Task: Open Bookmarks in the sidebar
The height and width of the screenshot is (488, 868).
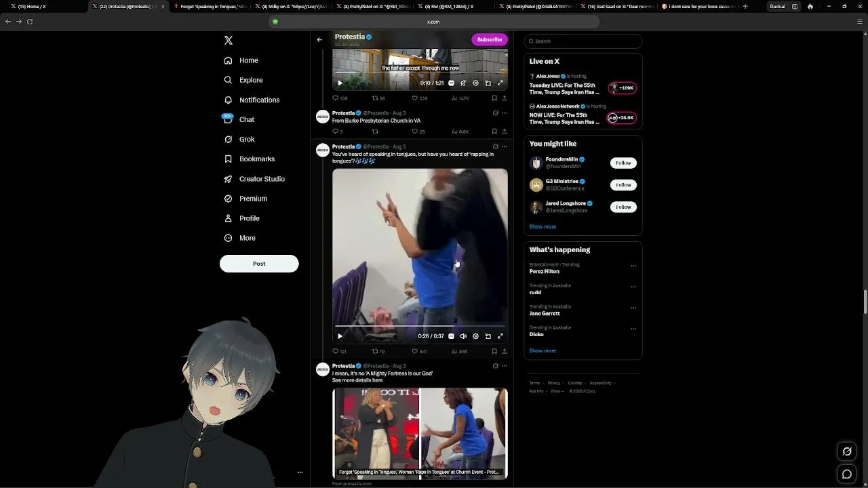Action: click(249, 159)
